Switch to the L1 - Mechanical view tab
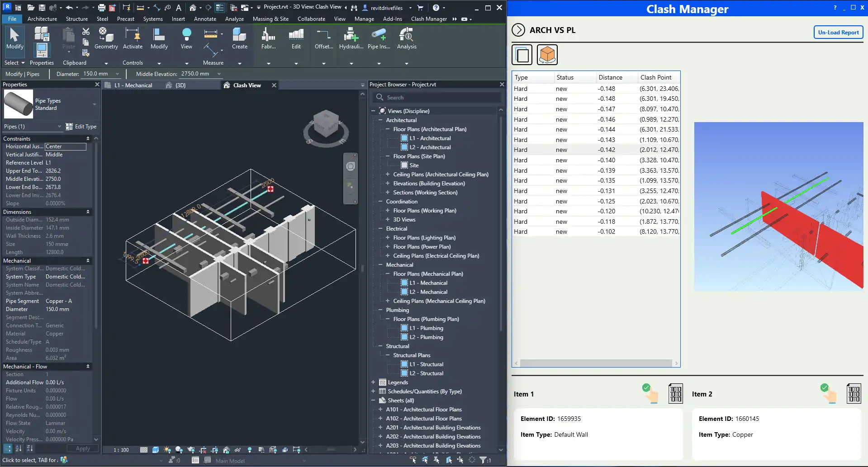This screenshot has width=868, height=467. click(133, 85)
